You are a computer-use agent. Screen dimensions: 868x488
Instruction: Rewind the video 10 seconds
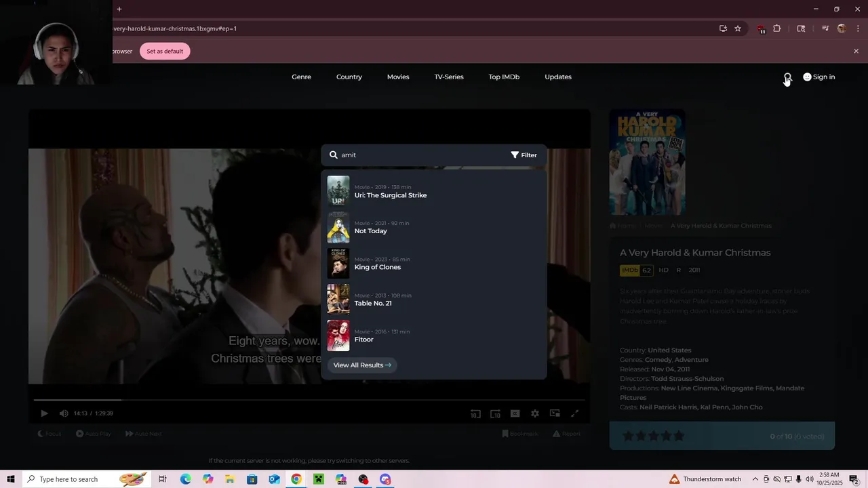coord(475,413)
